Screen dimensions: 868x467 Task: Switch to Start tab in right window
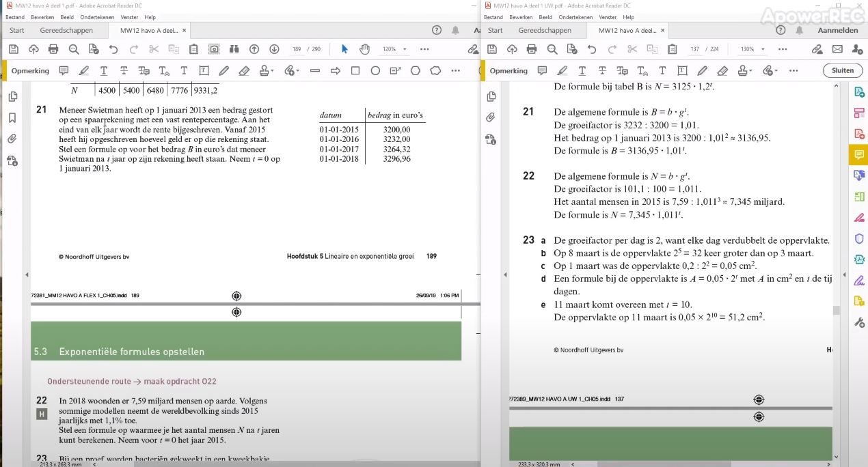[x=496, y=30]
